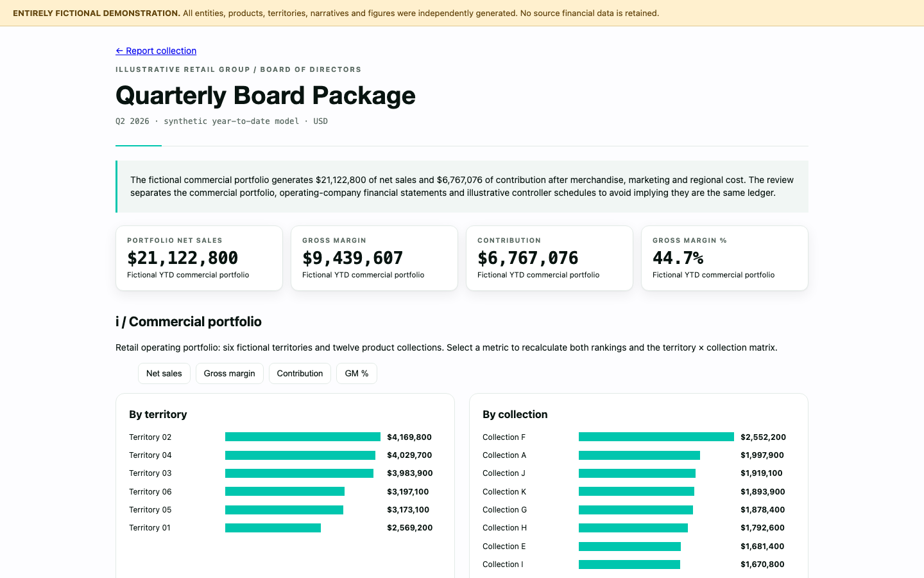Select the Territory 01 label
924x578 pixels.
150,528
